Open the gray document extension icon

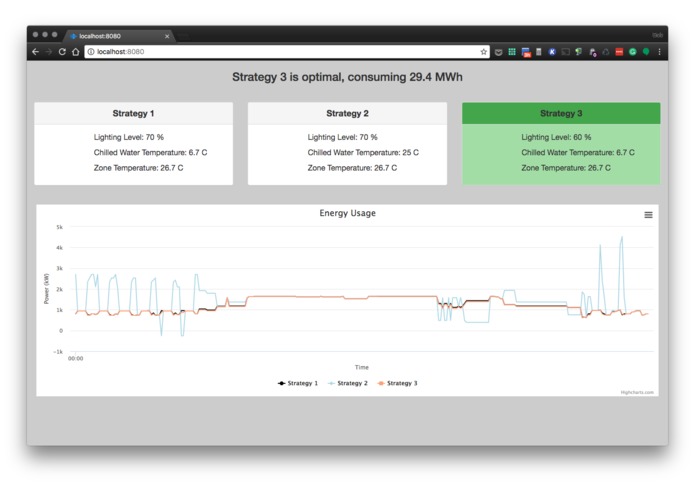(539, 52)
